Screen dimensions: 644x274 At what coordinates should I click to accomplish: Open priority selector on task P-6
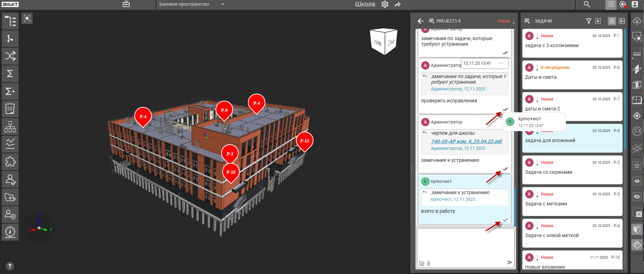(x=537, y=68)
